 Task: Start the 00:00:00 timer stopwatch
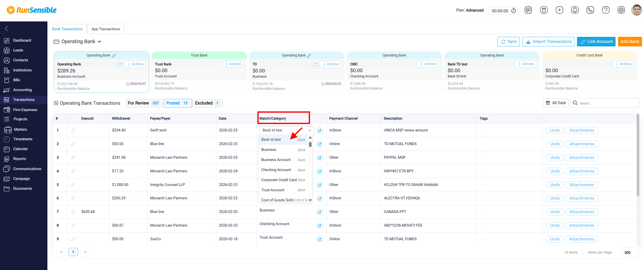coord(513,11)
